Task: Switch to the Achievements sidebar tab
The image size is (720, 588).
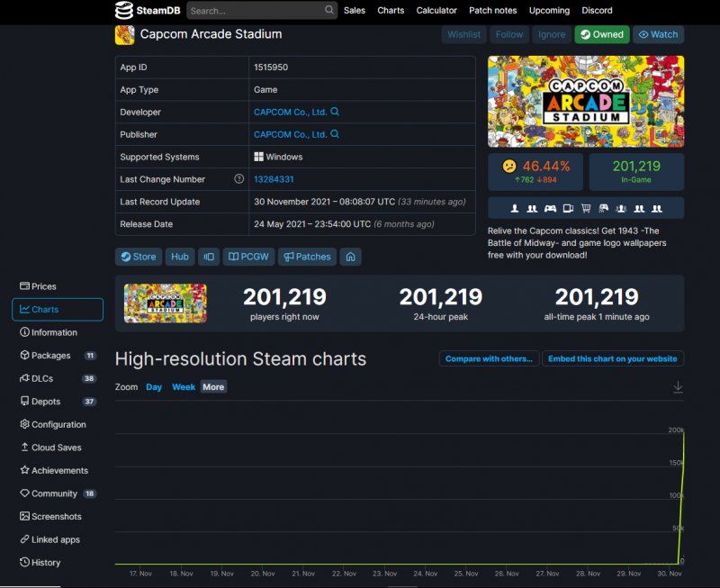Action: point(59,470)
